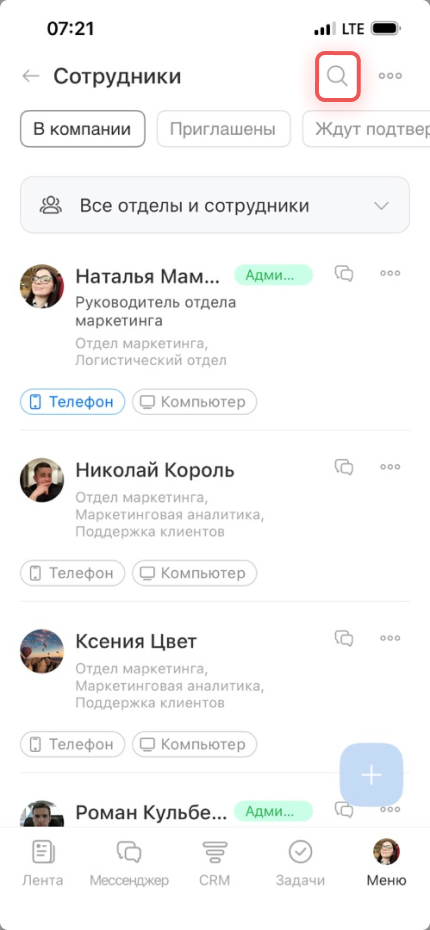Open more options for Николай Король

[x=390, y=467]
